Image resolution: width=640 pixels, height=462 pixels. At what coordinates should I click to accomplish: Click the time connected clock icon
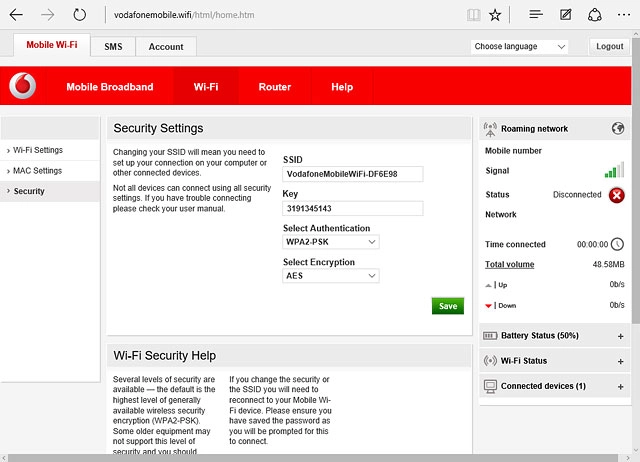coord(617,244)
